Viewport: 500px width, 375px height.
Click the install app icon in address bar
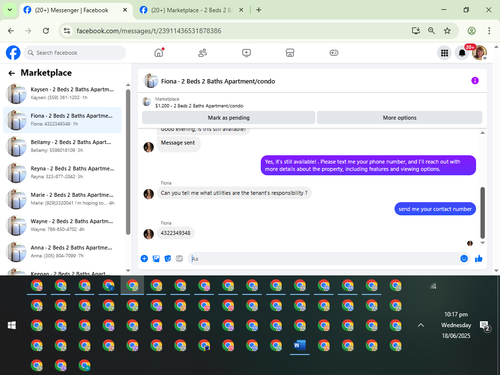click(416, 31)
